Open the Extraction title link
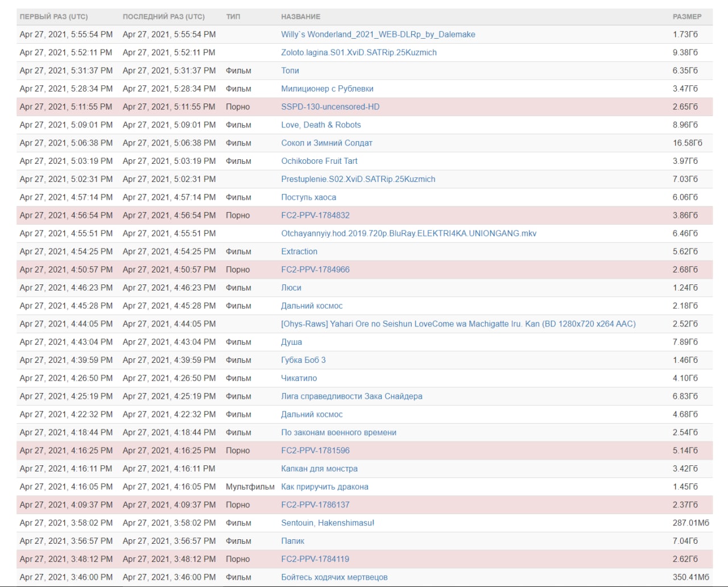728x587 pixels. coord(299,251)
